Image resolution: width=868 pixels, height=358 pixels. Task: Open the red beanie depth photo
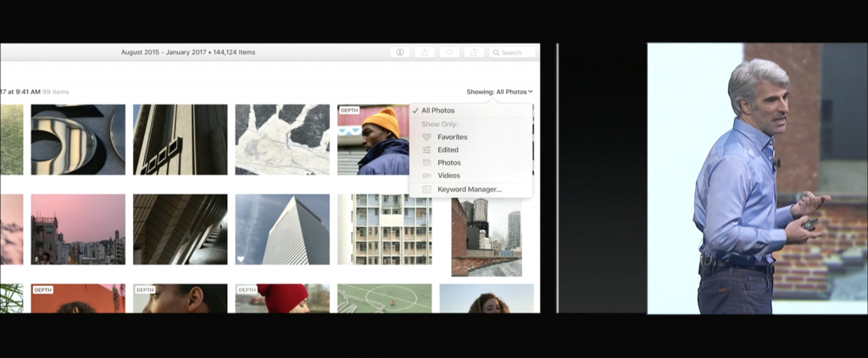click(x=282, y=299)
